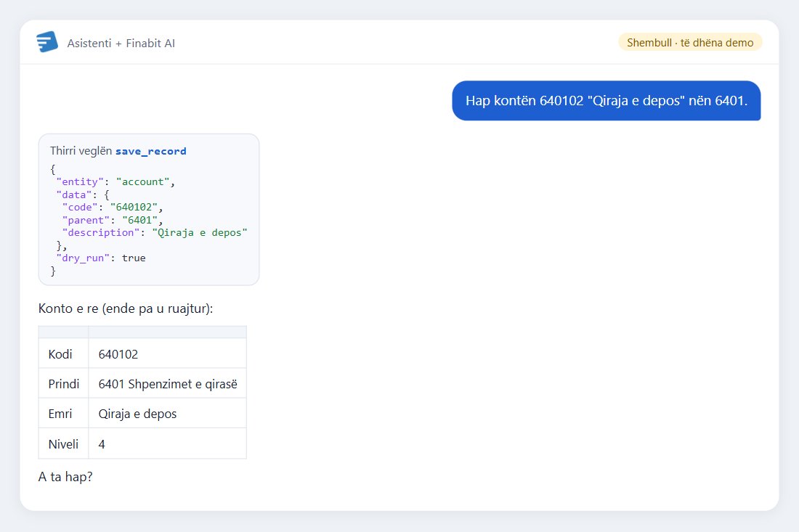Click the "entity": "account" code line
The width and height of the screenshot is (799, 532).
[115, 181]
